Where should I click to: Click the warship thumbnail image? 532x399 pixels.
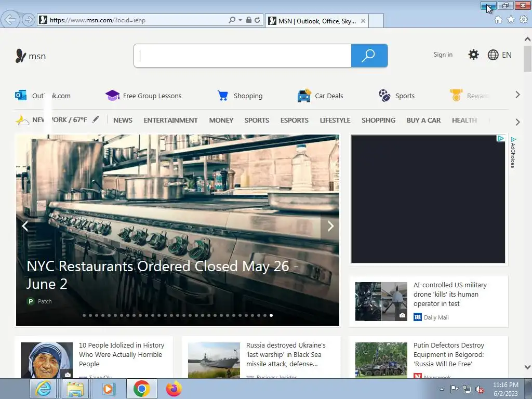[x=214, y=360]
